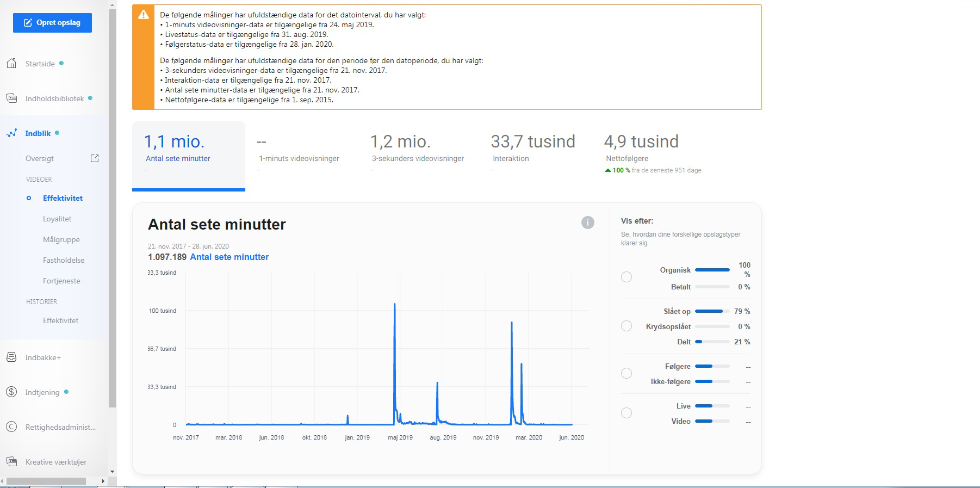980x488 pixels.
Task: Open Loyalitet under Videoer
Action: (x=57, y=219)
